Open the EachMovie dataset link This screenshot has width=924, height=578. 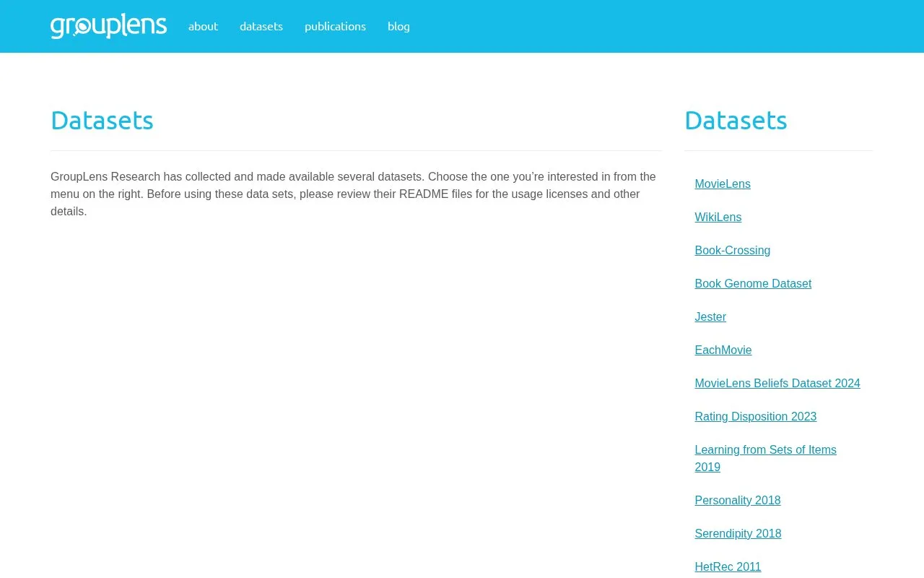pos(723,350)
